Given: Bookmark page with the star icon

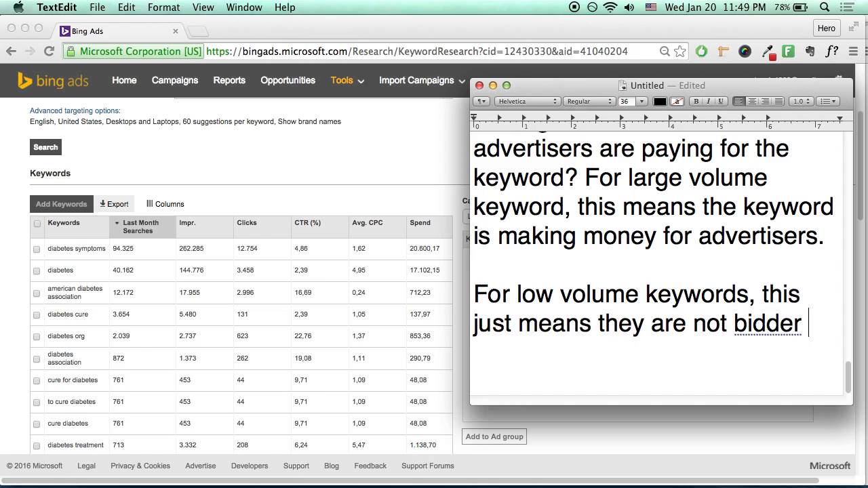Looking at the screenshot, I should click(x=679, y=52).
